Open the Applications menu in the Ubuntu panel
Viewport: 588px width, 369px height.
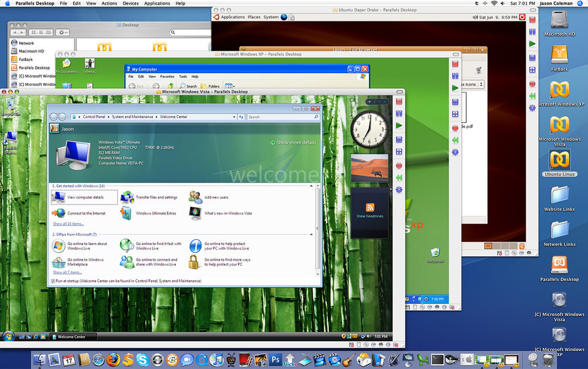point(233,17)
